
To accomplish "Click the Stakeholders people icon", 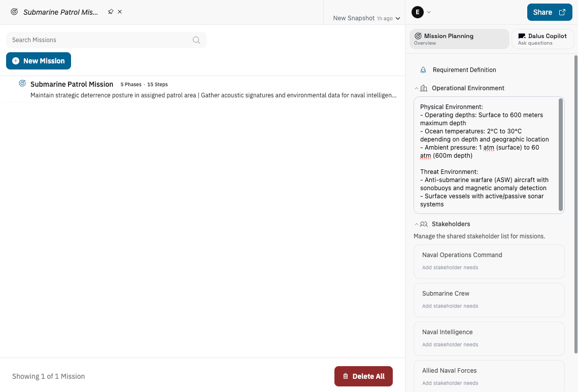I will point(424,224).
